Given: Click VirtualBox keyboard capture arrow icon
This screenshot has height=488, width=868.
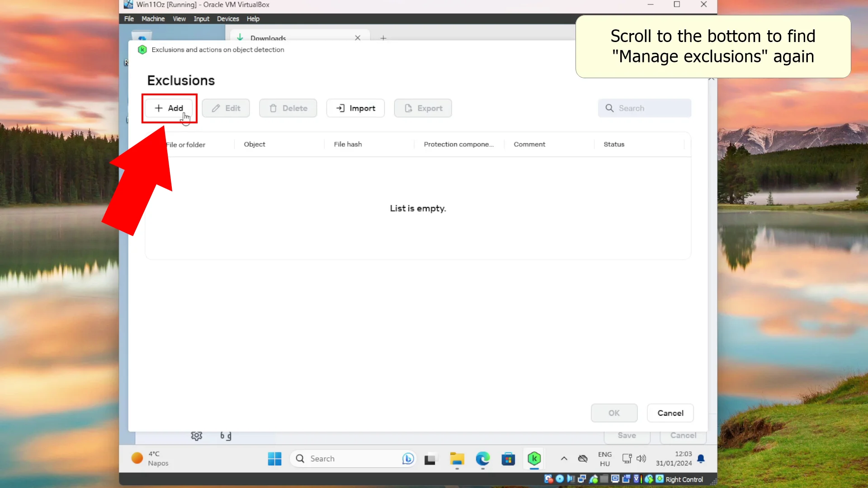Looking at the screenshot, I should tap(660, 479).
